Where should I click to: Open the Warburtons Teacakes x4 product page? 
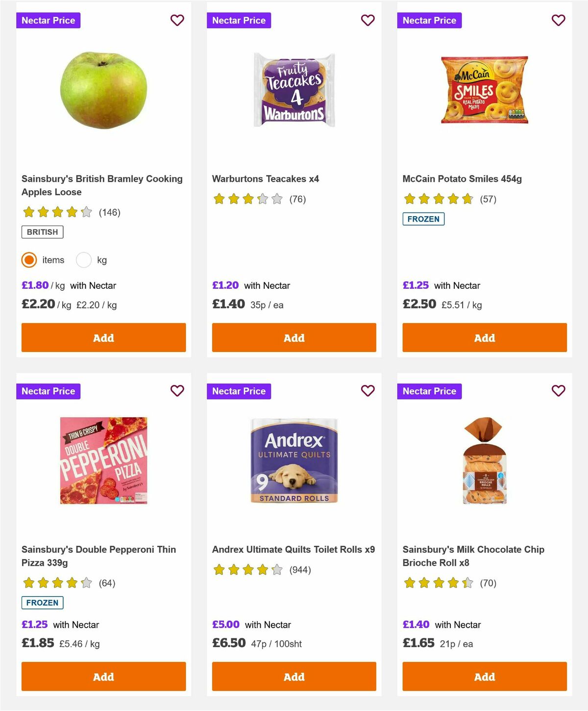click(265, 179)
